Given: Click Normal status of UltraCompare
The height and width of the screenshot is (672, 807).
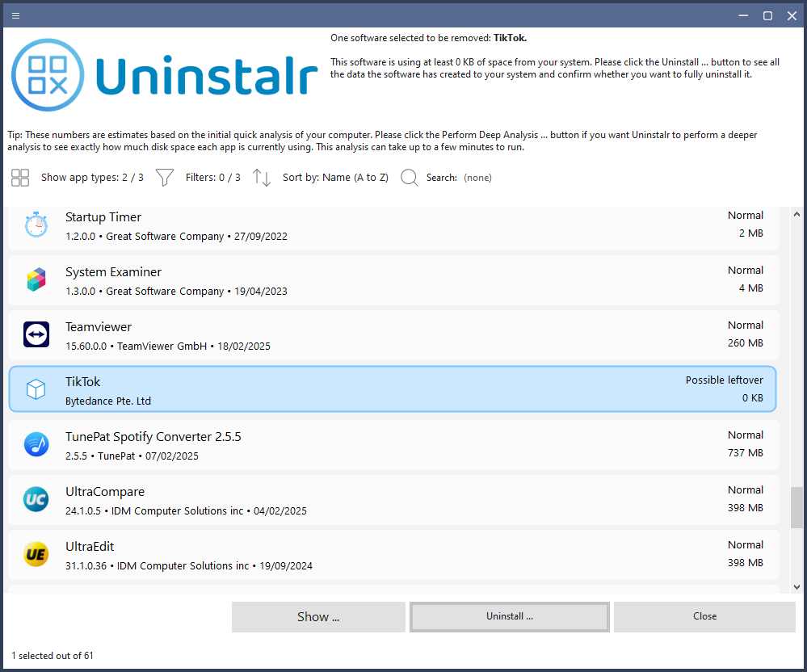Looking at the screenshot, I should (746, 489).
